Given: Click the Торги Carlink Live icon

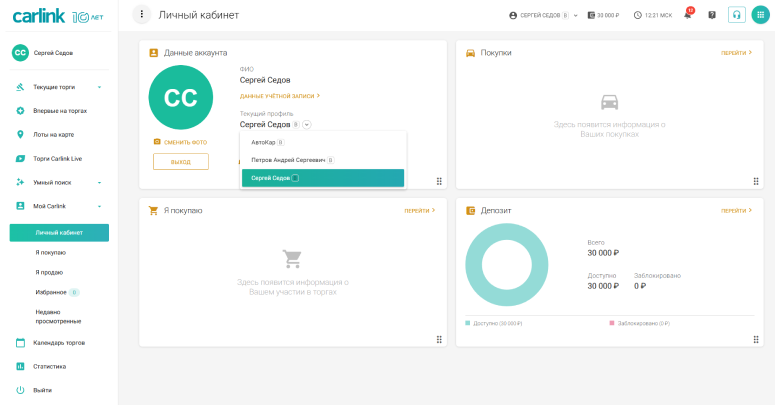Looking at the screenshot, I should [x=20, y=158].
